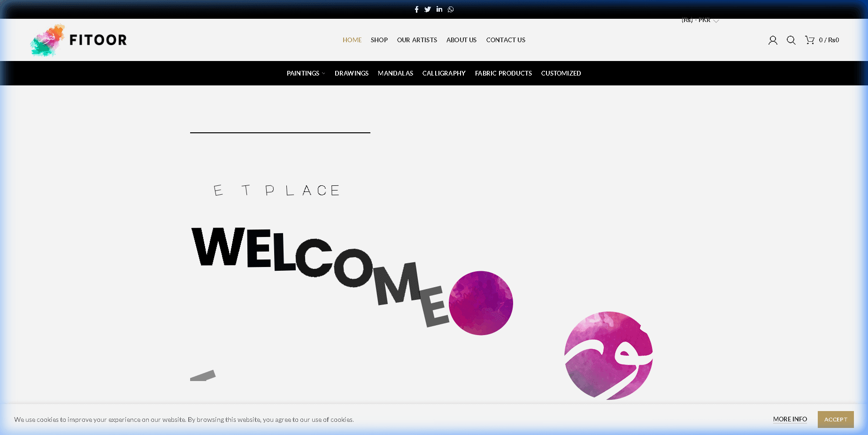Open the search magnifier icon
Screen dimensions: 868x435
pyautogui.click(x=791, y=40)
